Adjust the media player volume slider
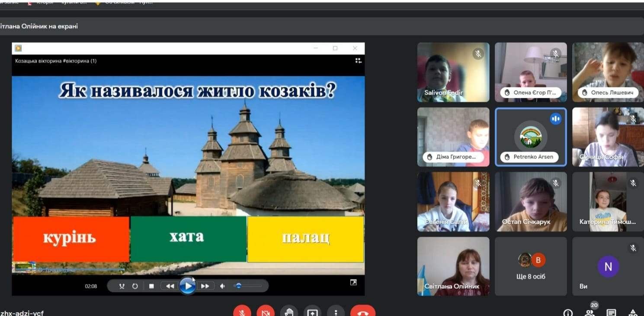This screenshot has height=316, width=644. point(247,286)
